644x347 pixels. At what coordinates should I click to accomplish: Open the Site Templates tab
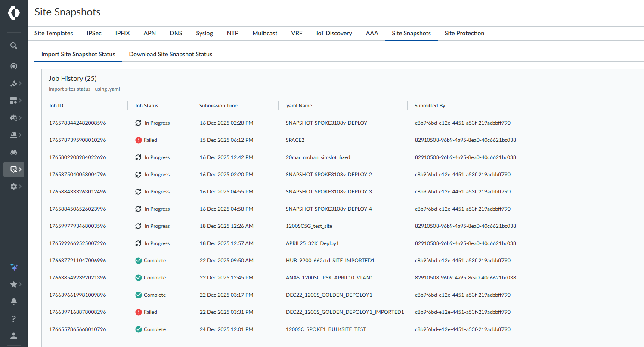point(53,33)
